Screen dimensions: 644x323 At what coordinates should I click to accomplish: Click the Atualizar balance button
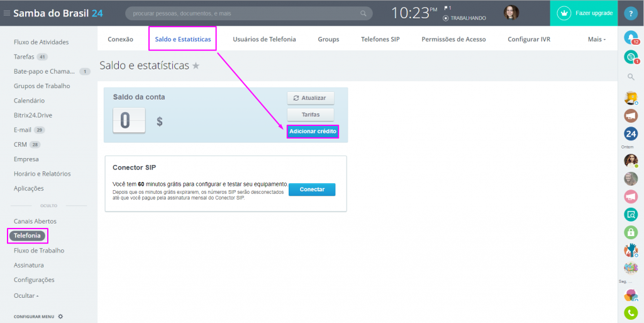tap(311, 98)
